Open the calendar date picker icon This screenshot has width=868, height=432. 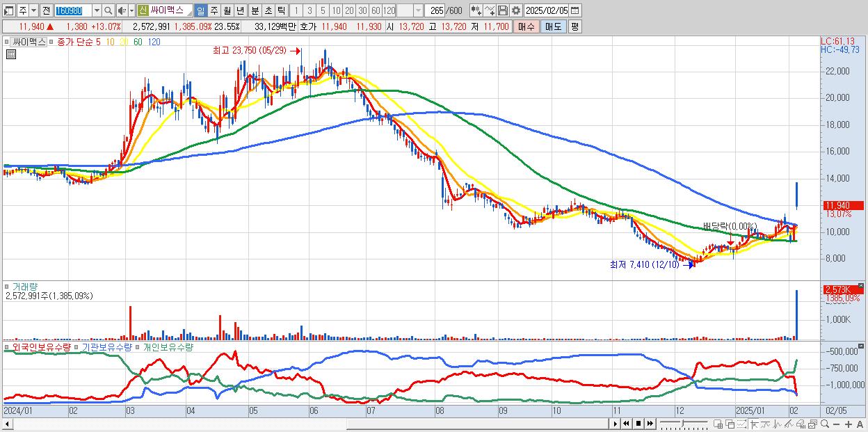[574, 10]
